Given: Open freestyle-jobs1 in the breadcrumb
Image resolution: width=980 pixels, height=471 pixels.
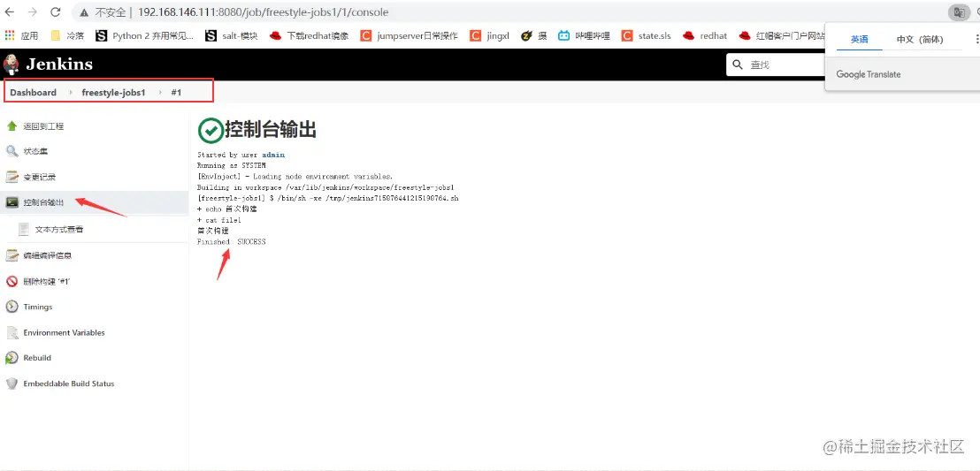Looking at the screenshot, I should pyautogui.click(x=113, y=92).
